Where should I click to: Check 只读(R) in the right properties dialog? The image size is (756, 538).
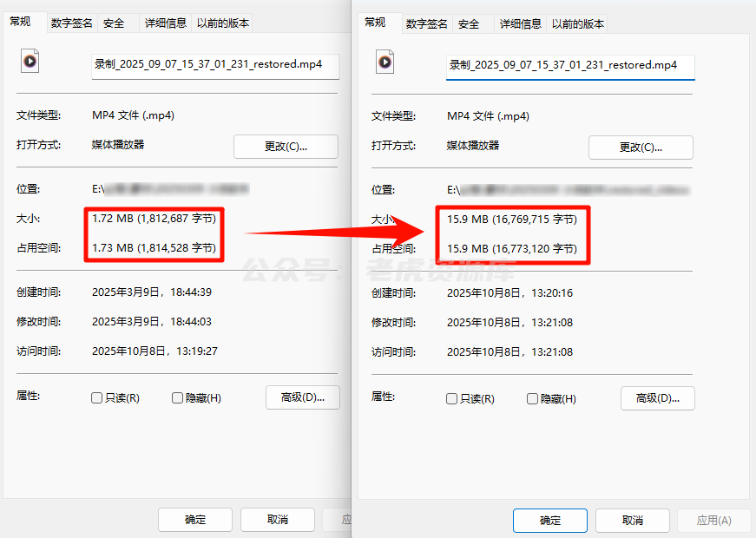pyautogui.click(x=452, y=398)
